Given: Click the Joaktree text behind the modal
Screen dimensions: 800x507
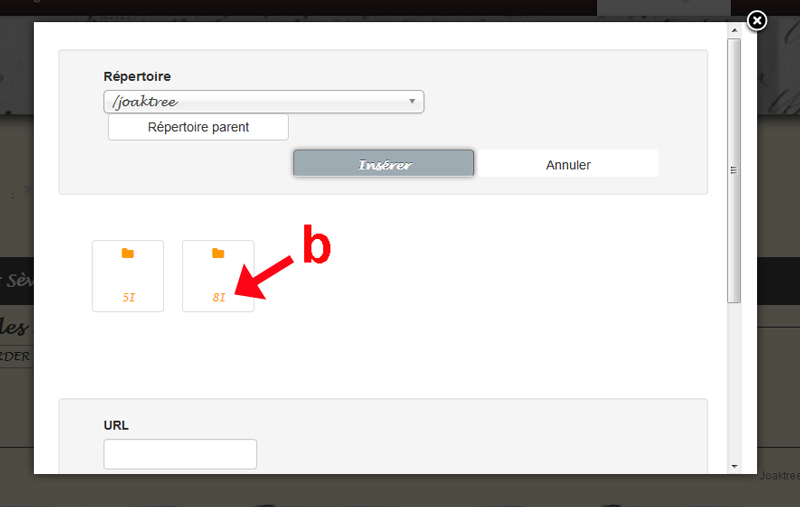Looking at the screenshot, I should pyautogui.click(x=779, y=475).
